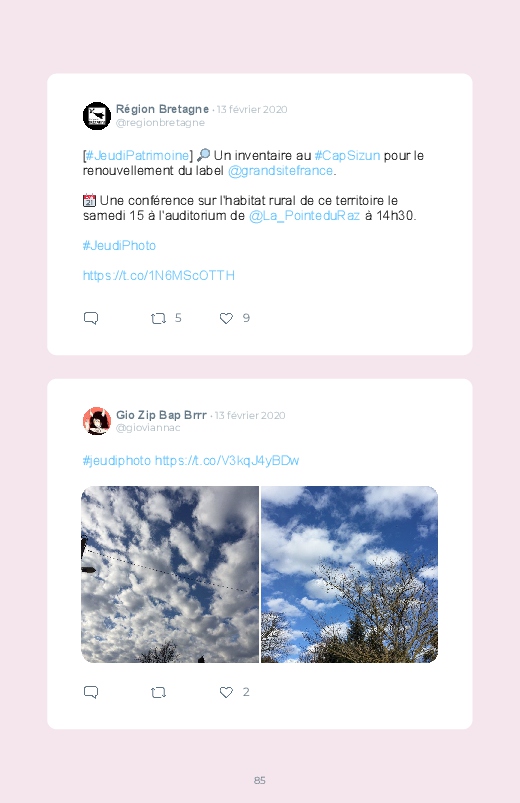Click the Région Bretagne profile avatar
520x803 pixels.
tap(97, 116)
